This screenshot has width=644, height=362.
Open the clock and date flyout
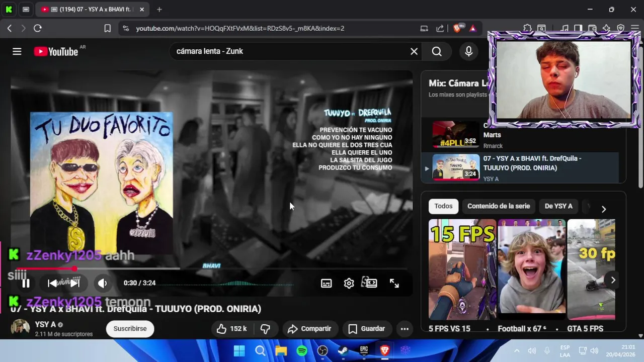pos(620,351)
